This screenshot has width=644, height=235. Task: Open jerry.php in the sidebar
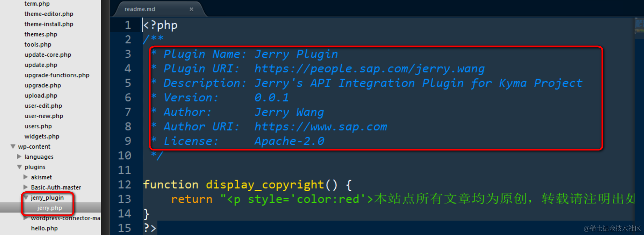point(49,208)
